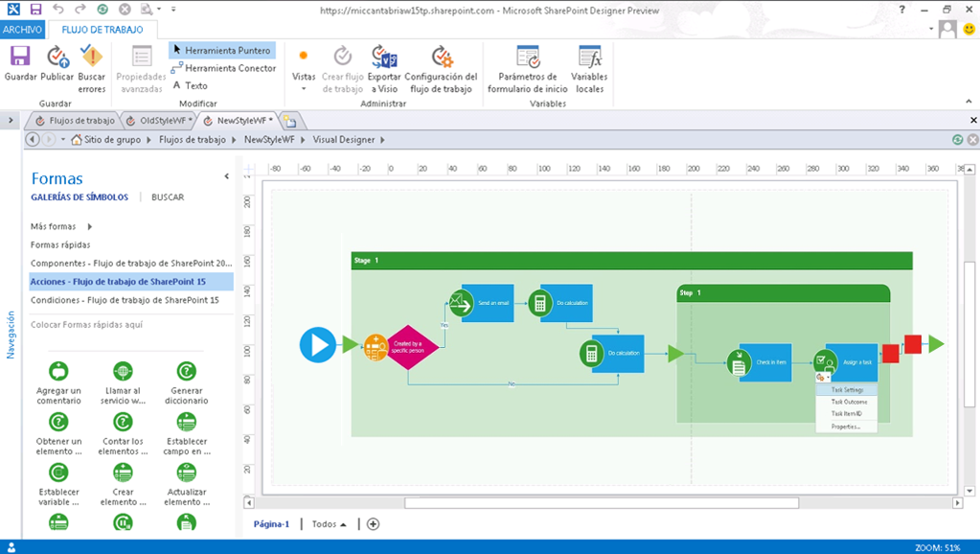The image size is (980, 554).
Task: Collapse the Formas panel
Action: [226, 176]
